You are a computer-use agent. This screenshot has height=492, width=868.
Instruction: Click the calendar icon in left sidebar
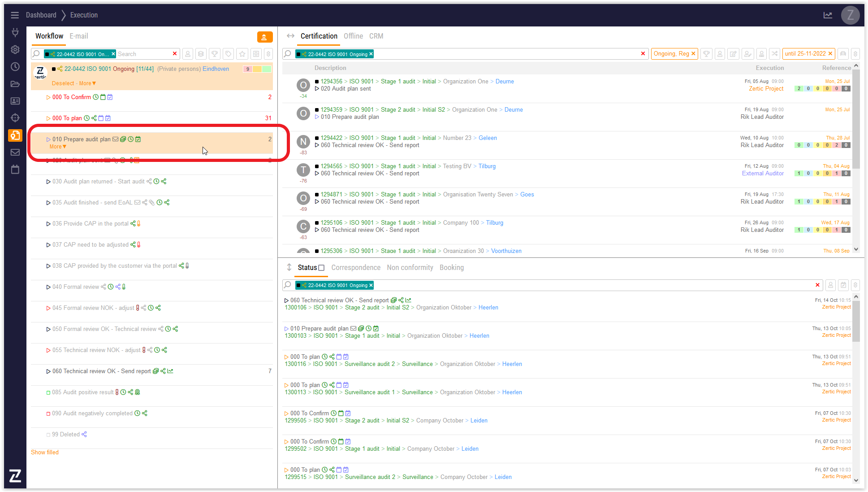(15, 170)
